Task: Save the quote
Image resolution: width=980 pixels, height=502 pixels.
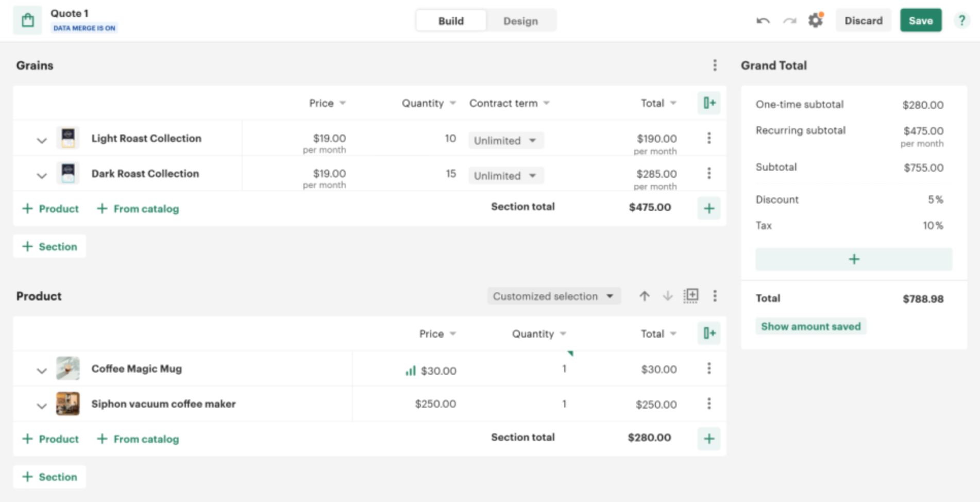Action: (920, 21)
